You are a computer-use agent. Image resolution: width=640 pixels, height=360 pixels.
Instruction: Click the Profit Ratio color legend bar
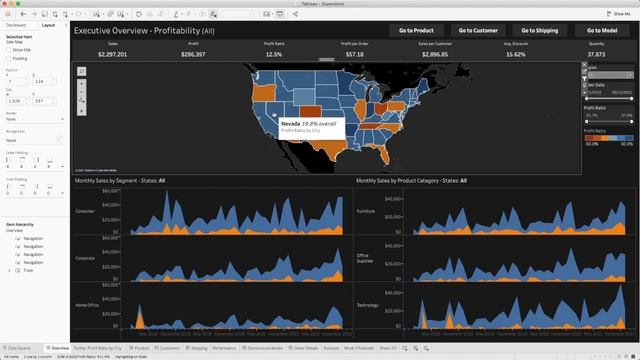(609, 138)
